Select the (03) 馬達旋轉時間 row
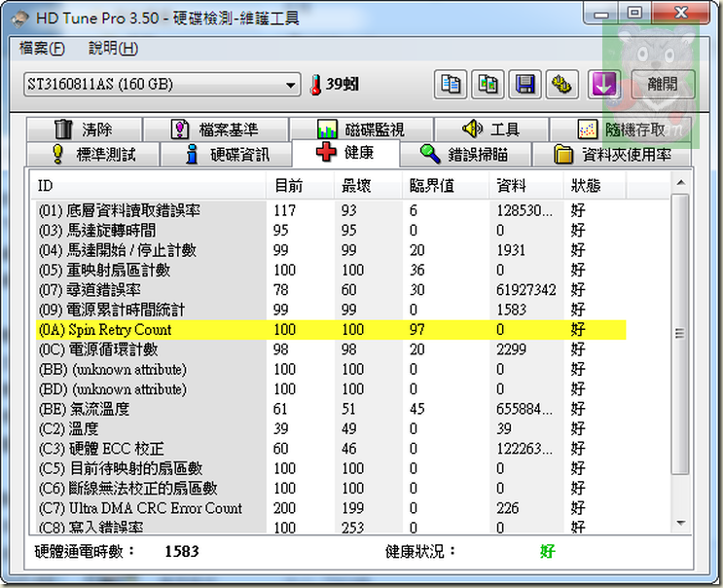The height and width of the screenshot is (588, 723). pyautogui.click(x=331, y=231)
